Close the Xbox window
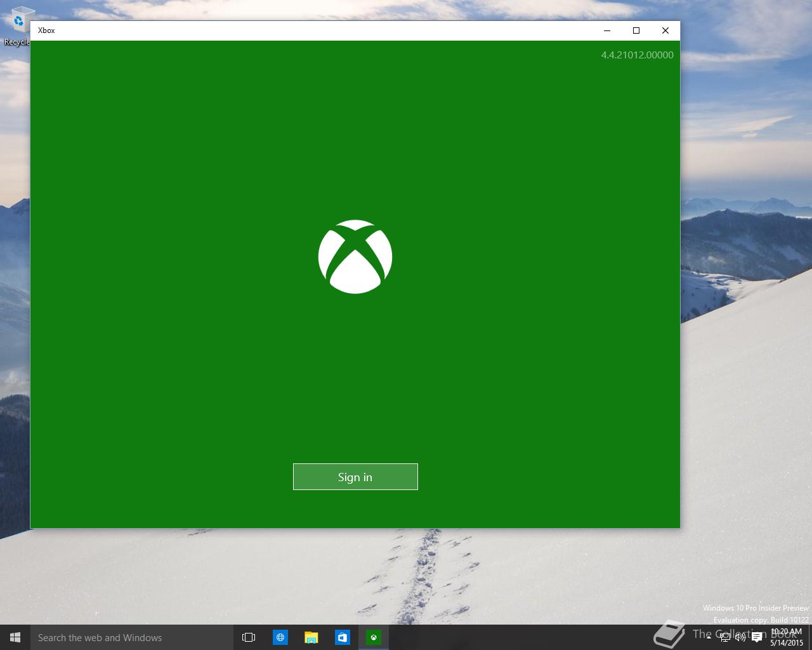Image resolution: width=812 pixels, height=650 pixels. [x=665, y=30]
